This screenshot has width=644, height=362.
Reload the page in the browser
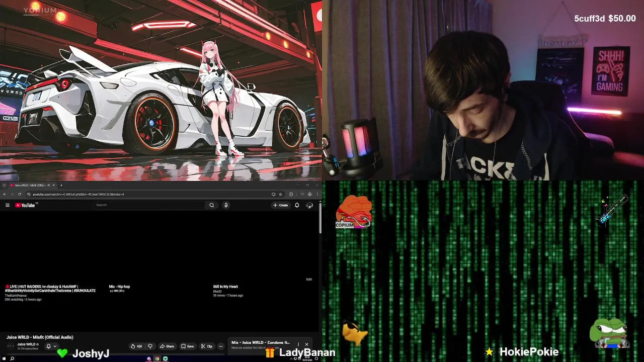20,194
